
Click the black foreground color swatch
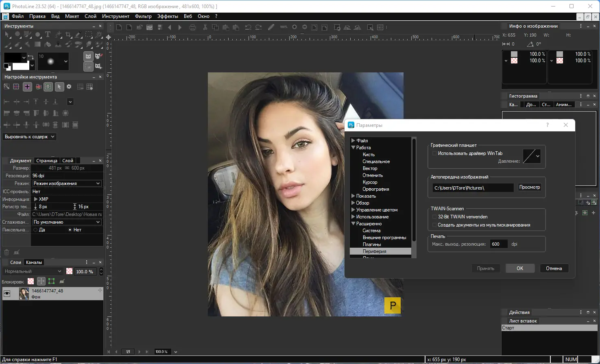pos(12,57)
